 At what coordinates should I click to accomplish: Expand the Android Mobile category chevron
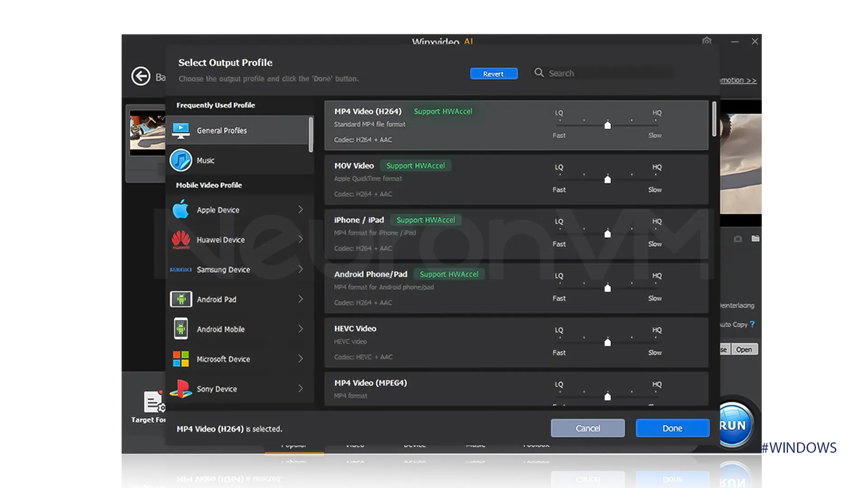[301, 328]
